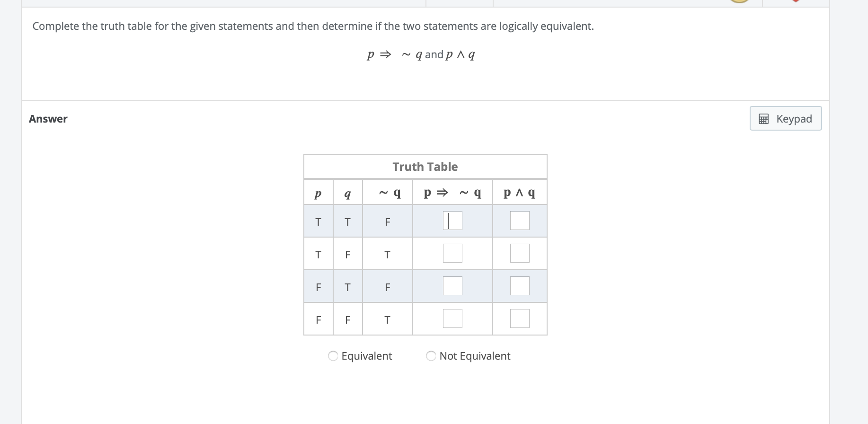Click the answer box for p ⇒ ~q in row T,T
The image size is (868, 424).
coord(452,221)
